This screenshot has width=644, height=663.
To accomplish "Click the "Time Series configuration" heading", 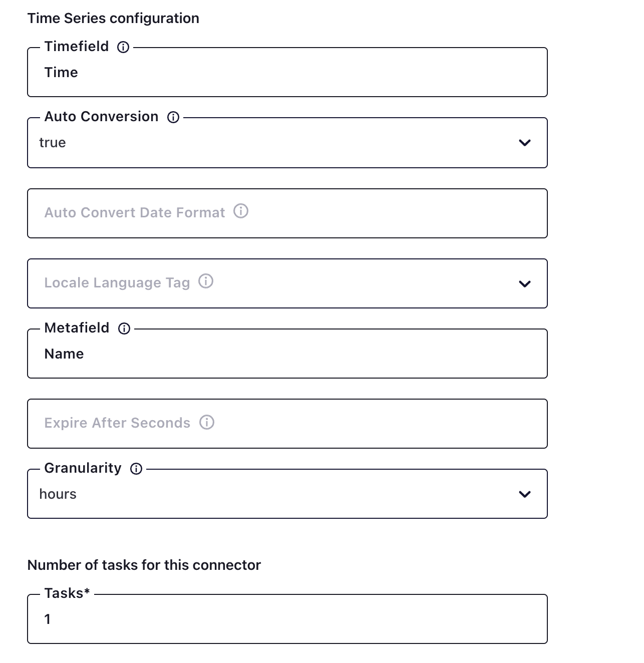I will (x=113, y=19).
